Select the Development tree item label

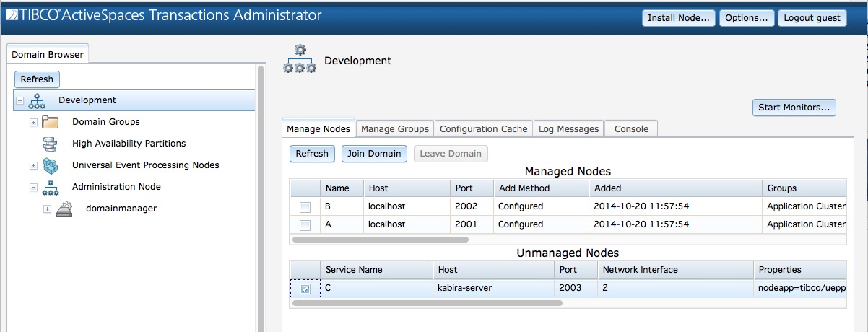[87, 100]
